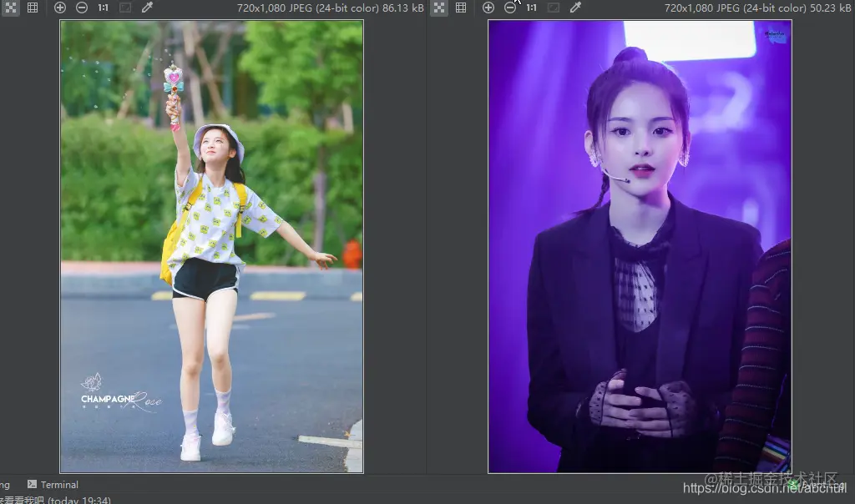855x504 pixels.
Task: Click fit-zoom-to-window icon in right viewer
Action: 554,8
